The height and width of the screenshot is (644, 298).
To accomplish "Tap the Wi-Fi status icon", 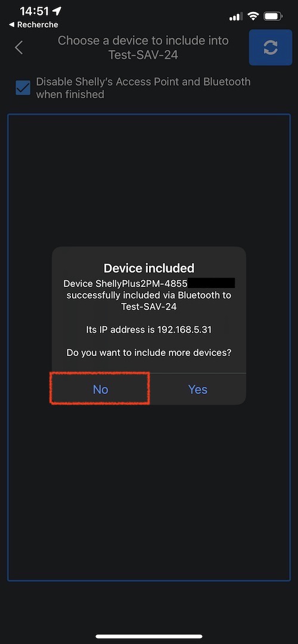I will 254,17.
